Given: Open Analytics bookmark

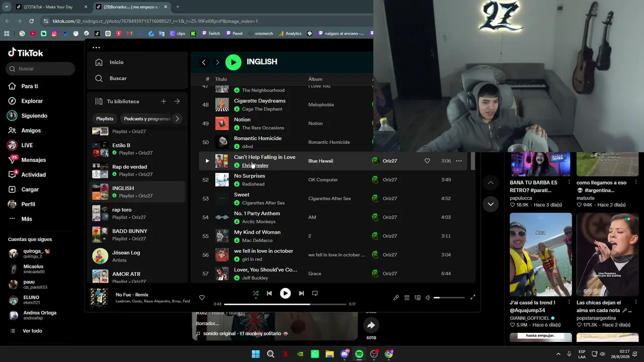Looking at the screenshot, I should 290,34.
